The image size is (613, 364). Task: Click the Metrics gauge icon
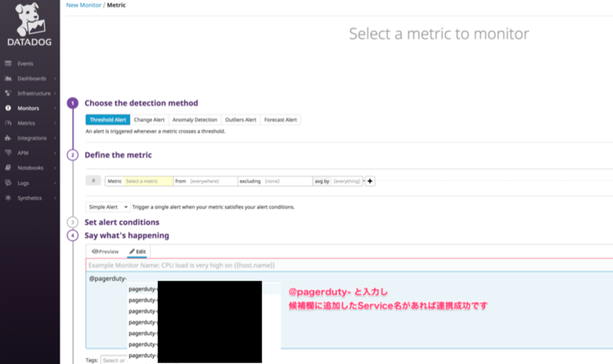(x=8, y=123)
